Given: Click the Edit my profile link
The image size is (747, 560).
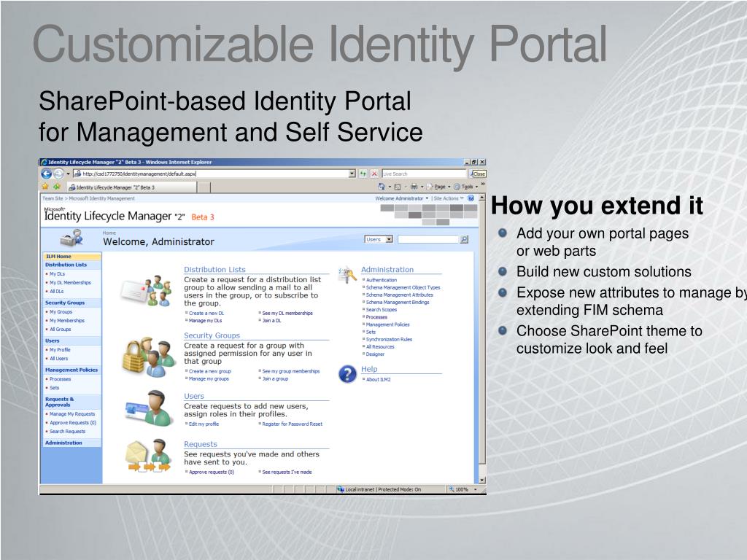Looking at the screenshot, I should click(204, 424).
